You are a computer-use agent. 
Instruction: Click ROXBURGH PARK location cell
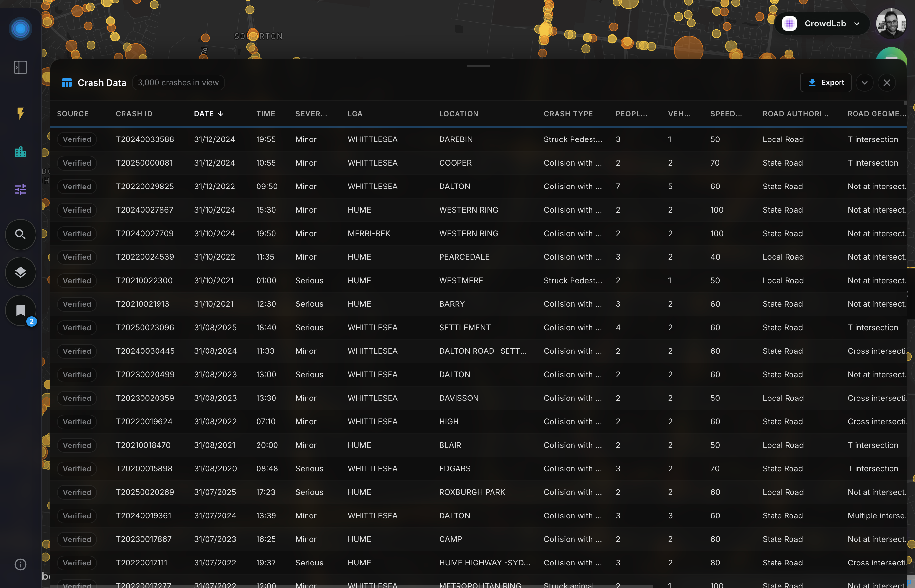[472, 492]
